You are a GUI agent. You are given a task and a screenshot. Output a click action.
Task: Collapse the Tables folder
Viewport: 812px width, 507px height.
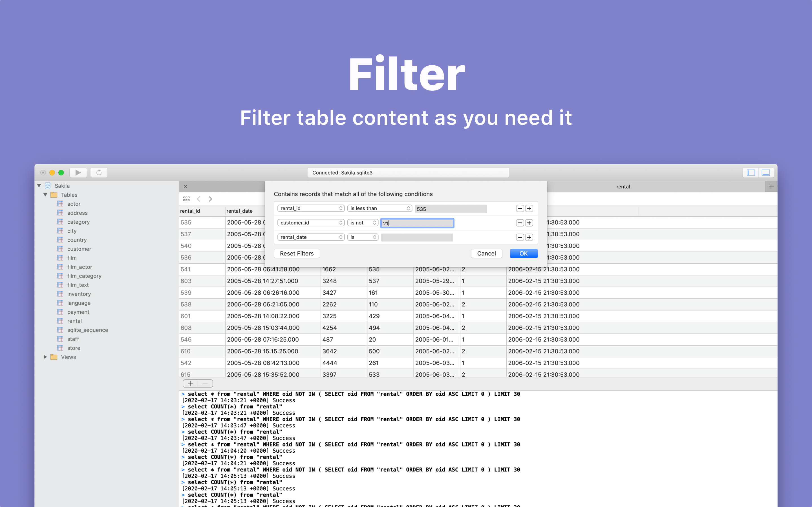coord(45,195)
